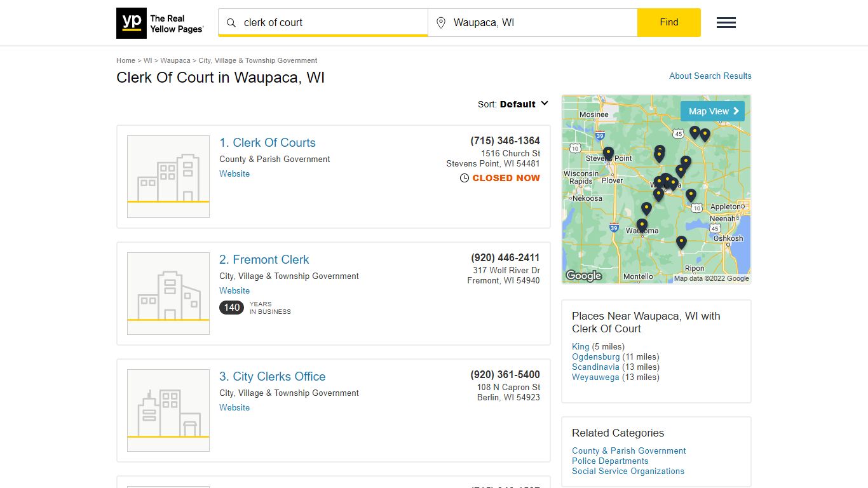The height and width of the screenshot is (488, 868).
Task: Click phone number (715) 346-1364
Action: (505, 140)
